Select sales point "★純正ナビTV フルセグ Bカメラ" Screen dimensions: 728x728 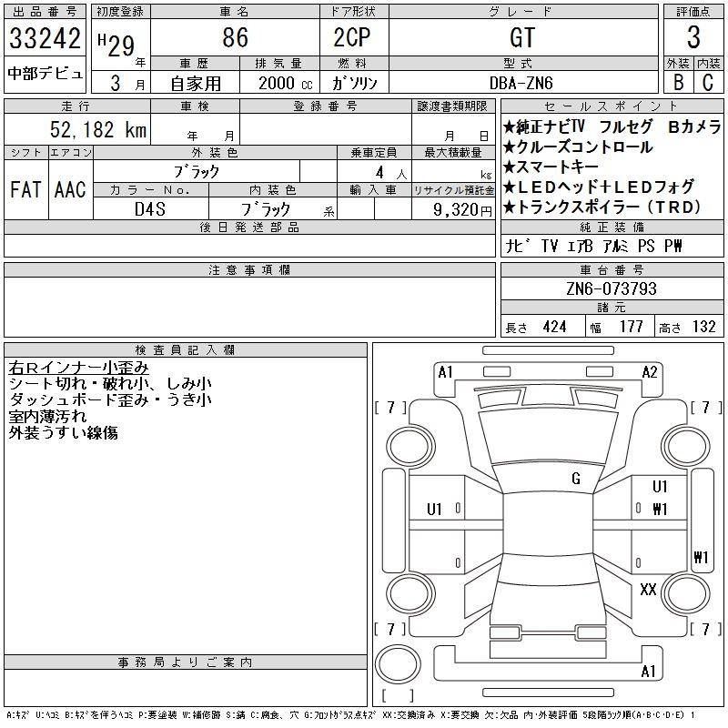[612, 126]
